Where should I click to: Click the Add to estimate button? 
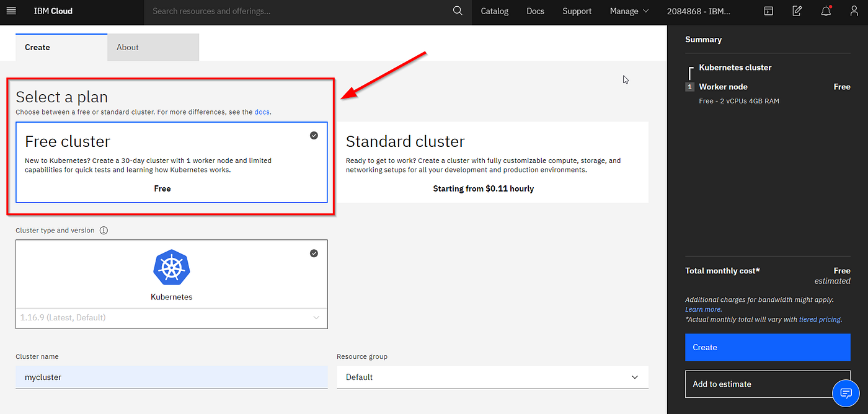coord(768,384)
